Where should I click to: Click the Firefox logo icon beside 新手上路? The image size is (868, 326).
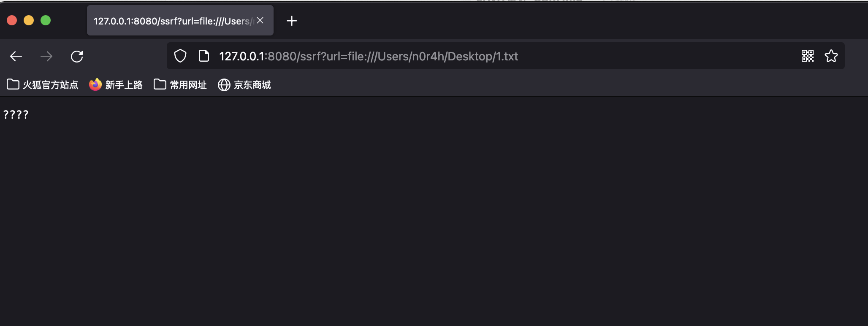tap(95, 84)
